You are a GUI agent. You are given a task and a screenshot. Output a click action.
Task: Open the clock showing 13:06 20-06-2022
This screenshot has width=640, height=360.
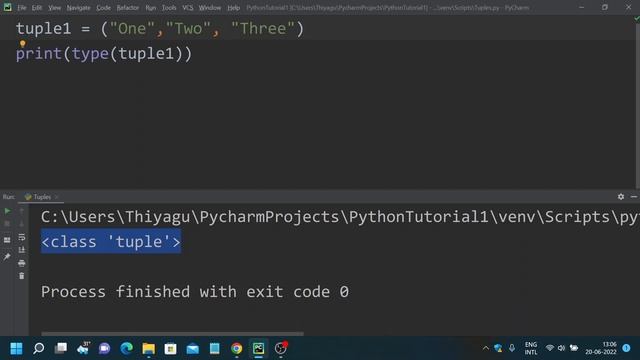[x=601, y=349]
